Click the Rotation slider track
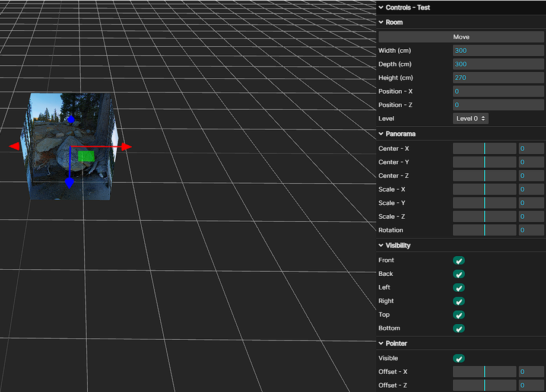The image size is (546, 392). point(484,230)
